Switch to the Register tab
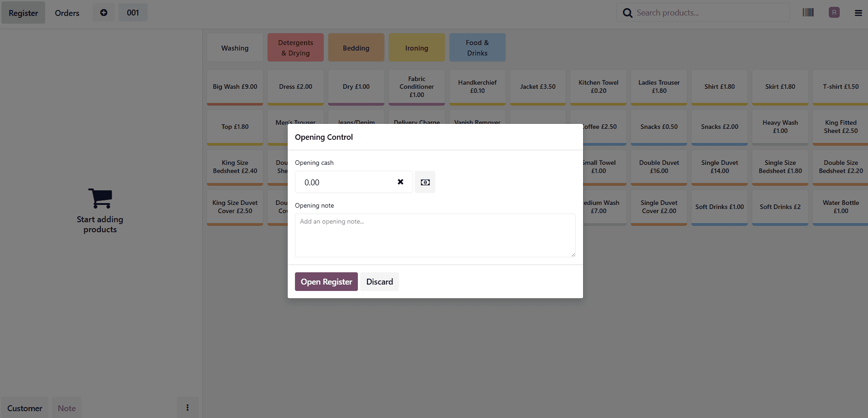This screenshot has width=868, height=418. [23, 13]
